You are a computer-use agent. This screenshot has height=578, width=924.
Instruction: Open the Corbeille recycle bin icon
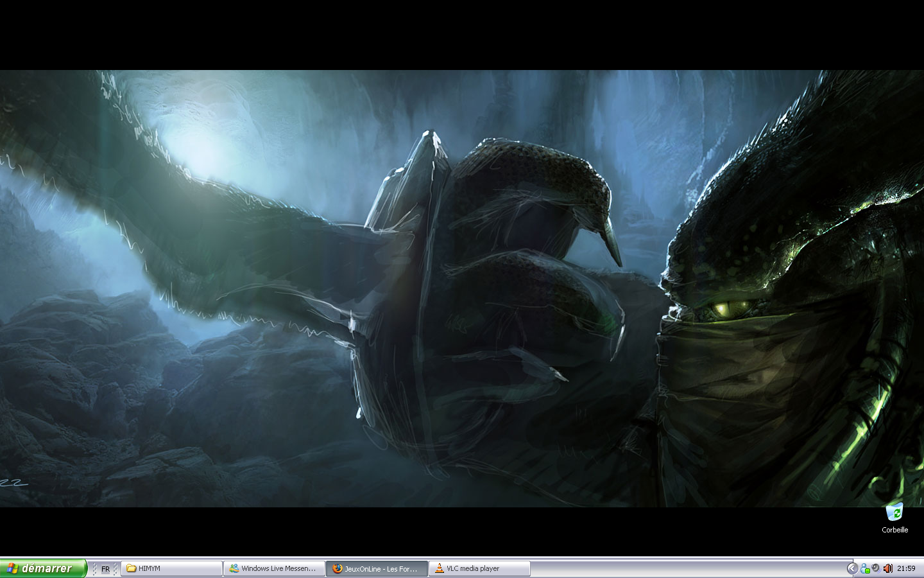click(x=894, y=518)
